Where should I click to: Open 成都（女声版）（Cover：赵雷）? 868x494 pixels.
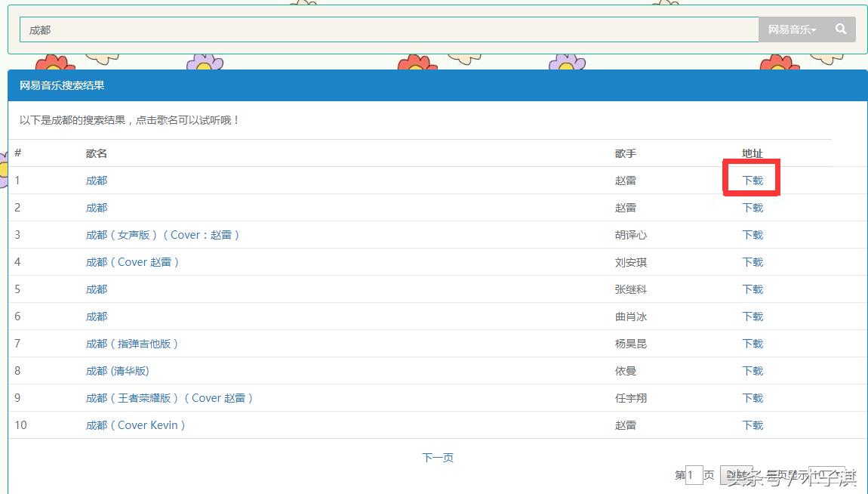click(163, 234)
